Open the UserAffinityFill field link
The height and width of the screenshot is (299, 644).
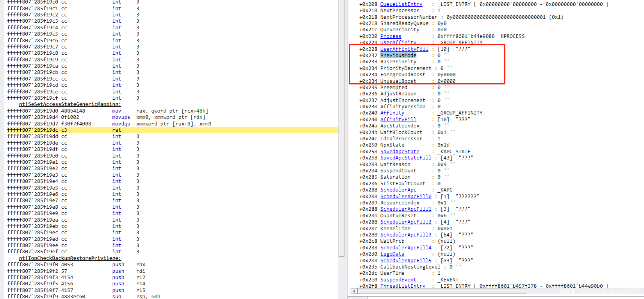point(404,49)
